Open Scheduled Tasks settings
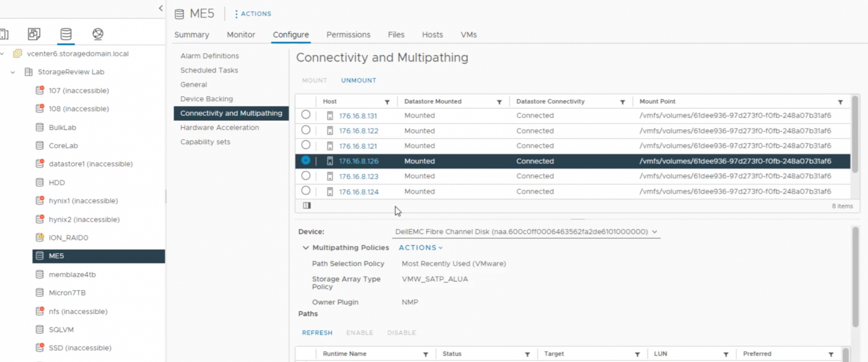Viewport: 868px width, 362px height. [209, 70]
